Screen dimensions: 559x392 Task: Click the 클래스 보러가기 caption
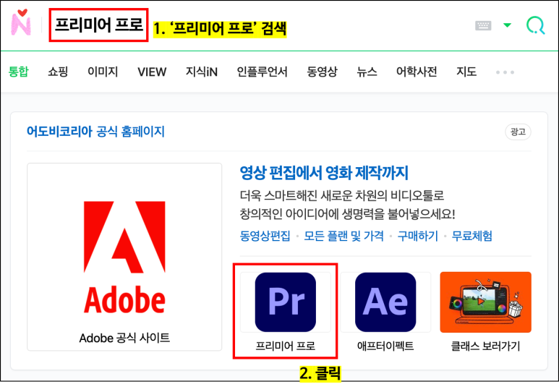tap(485, 346)
